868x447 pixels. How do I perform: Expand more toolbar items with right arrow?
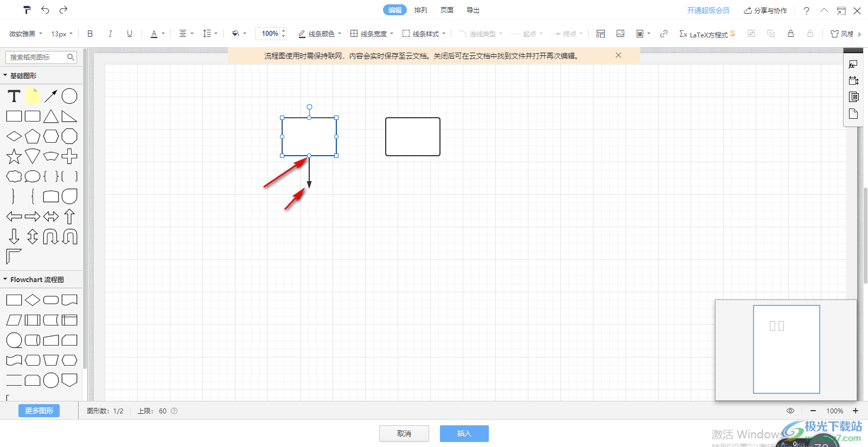[860, 34]
